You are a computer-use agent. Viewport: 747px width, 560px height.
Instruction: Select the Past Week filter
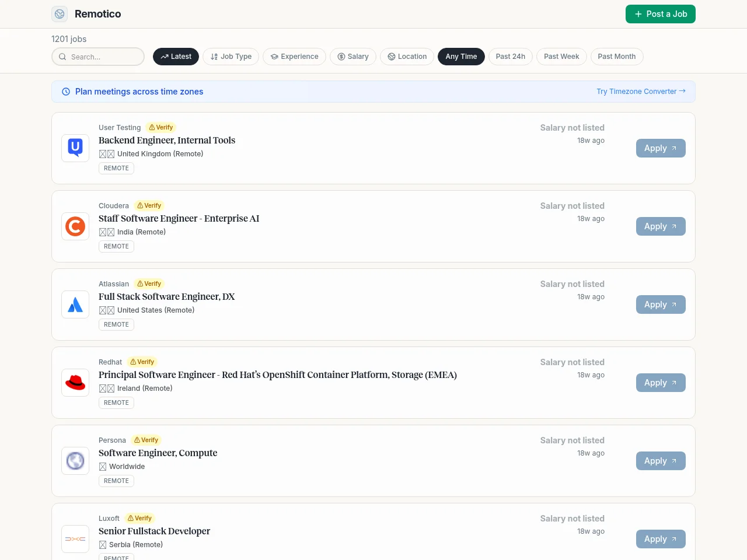(561, 57)
